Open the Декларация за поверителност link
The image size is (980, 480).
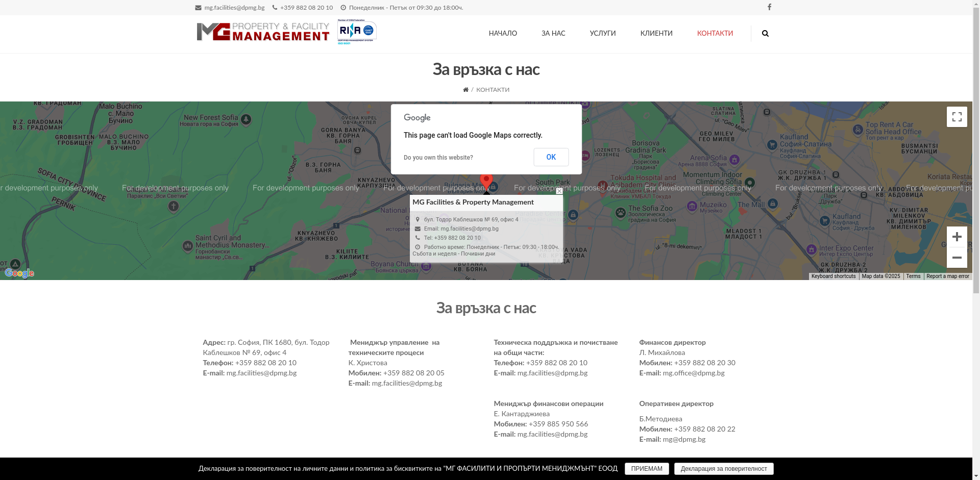coord(723,468)
